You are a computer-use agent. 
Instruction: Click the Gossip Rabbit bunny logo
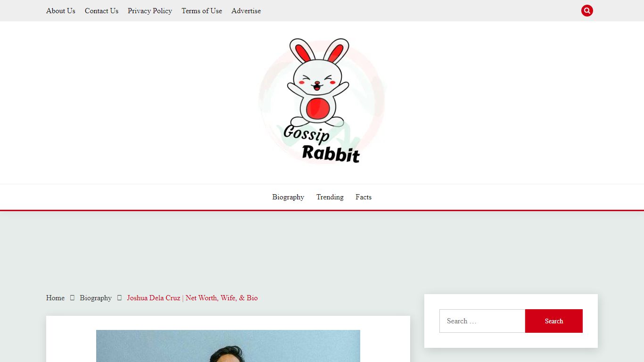pos(322,101)
